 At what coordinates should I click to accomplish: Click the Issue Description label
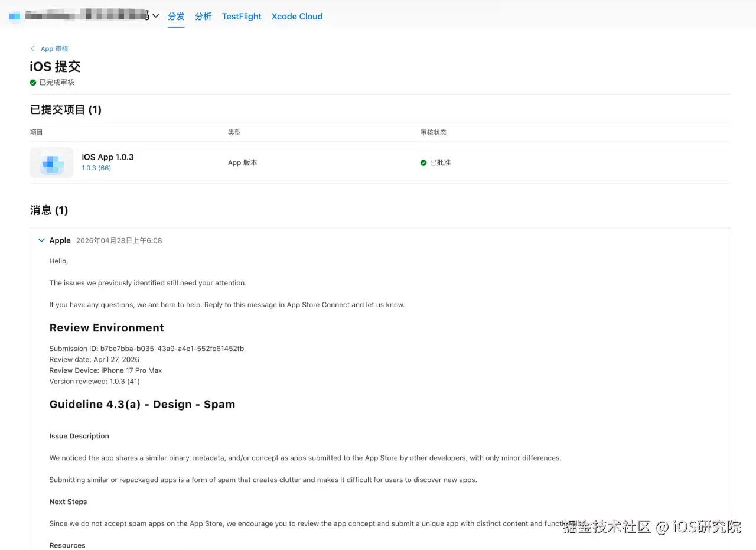pos(79,436)
